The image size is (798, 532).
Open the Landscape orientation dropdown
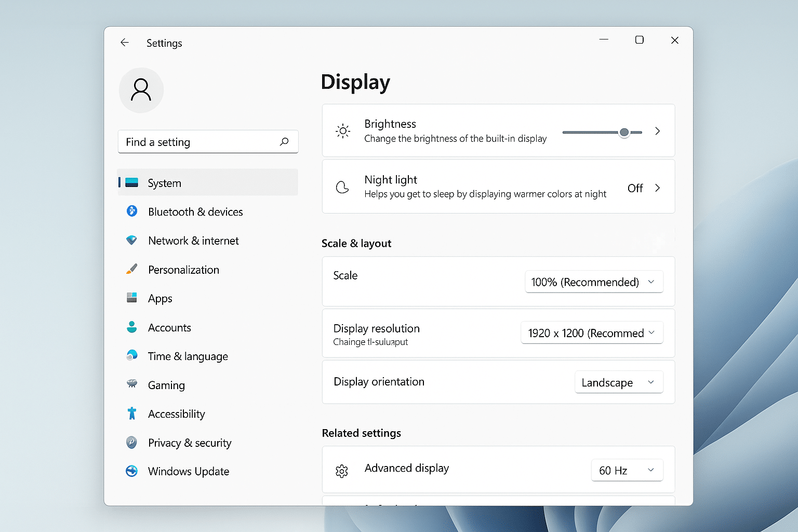[619, 382]
